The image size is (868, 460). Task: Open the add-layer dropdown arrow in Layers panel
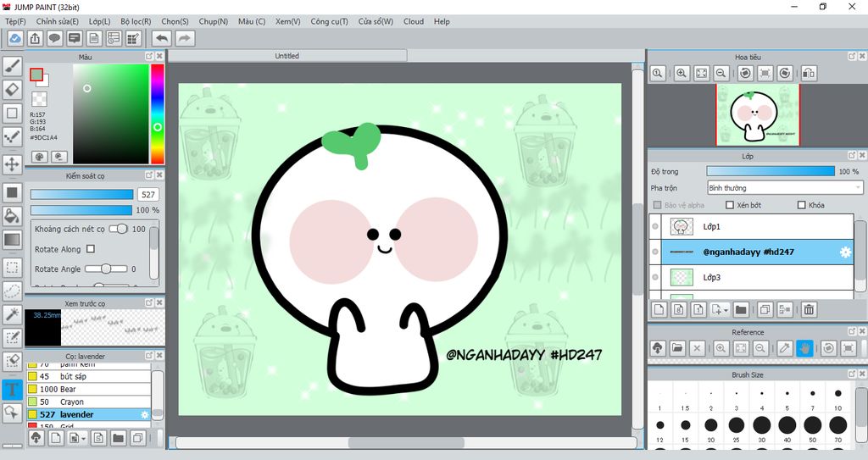(x=726, y=310)
